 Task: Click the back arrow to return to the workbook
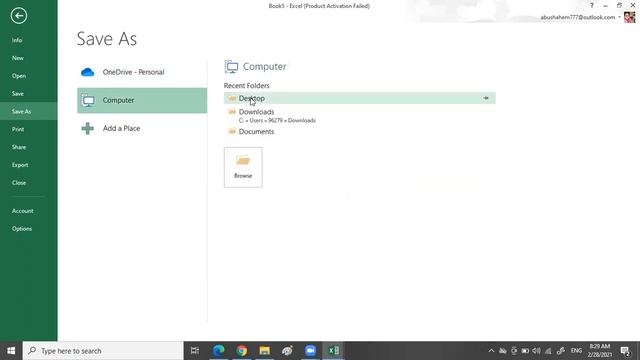coord(19,16)
